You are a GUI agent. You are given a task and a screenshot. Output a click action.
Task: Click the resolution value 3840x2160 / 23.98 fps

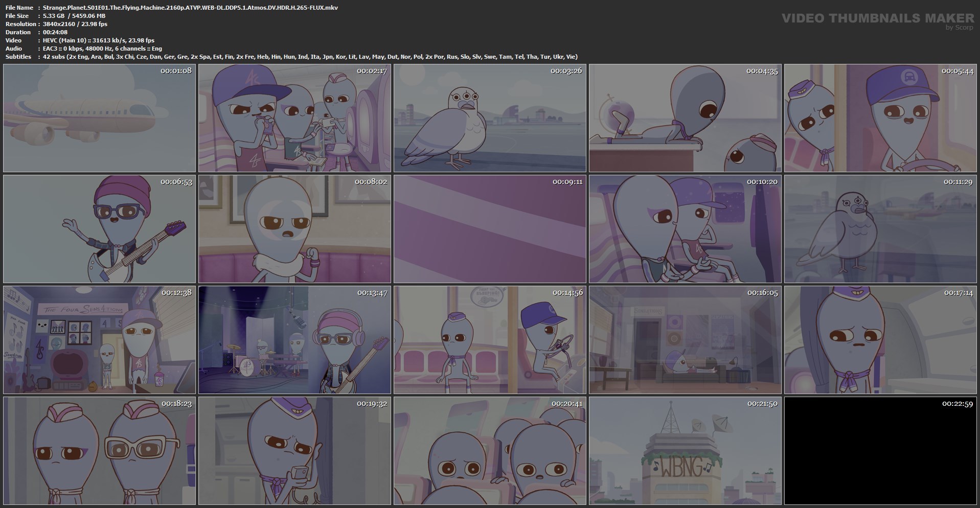click(75, 24)
